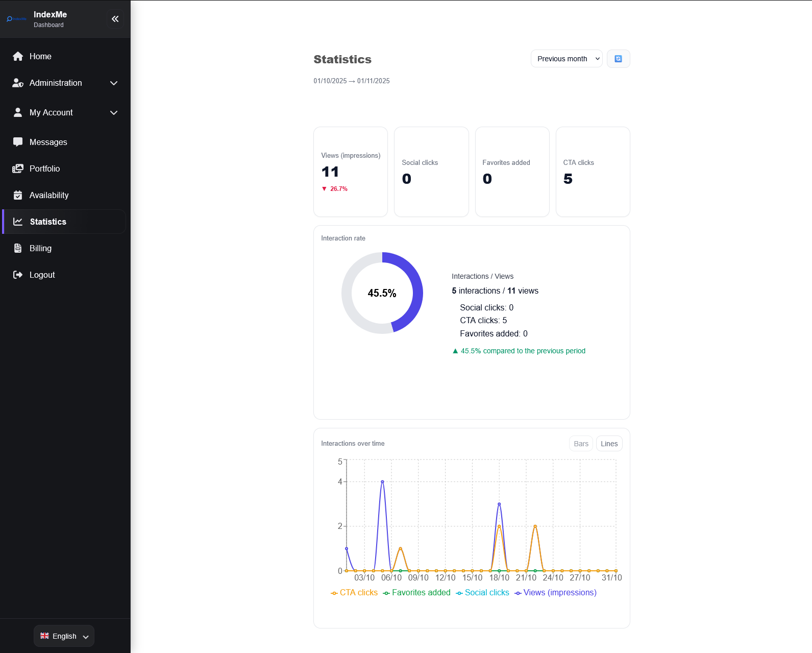Click Dashboard subtitle under IndexMe

(x=48, y=25)
